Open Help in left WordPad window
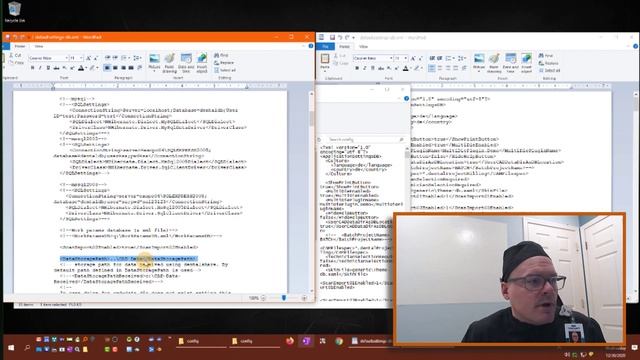This screenshot has width=640, height=360. (311, 46)
